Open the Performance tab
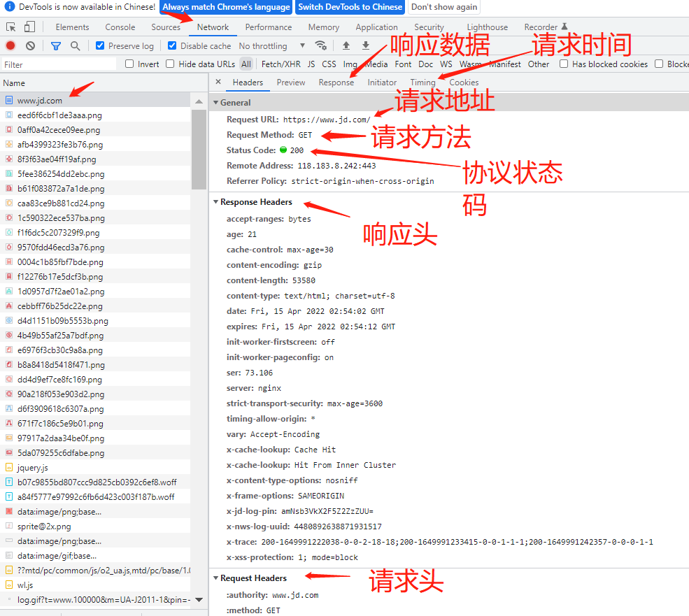 [269, 27]
